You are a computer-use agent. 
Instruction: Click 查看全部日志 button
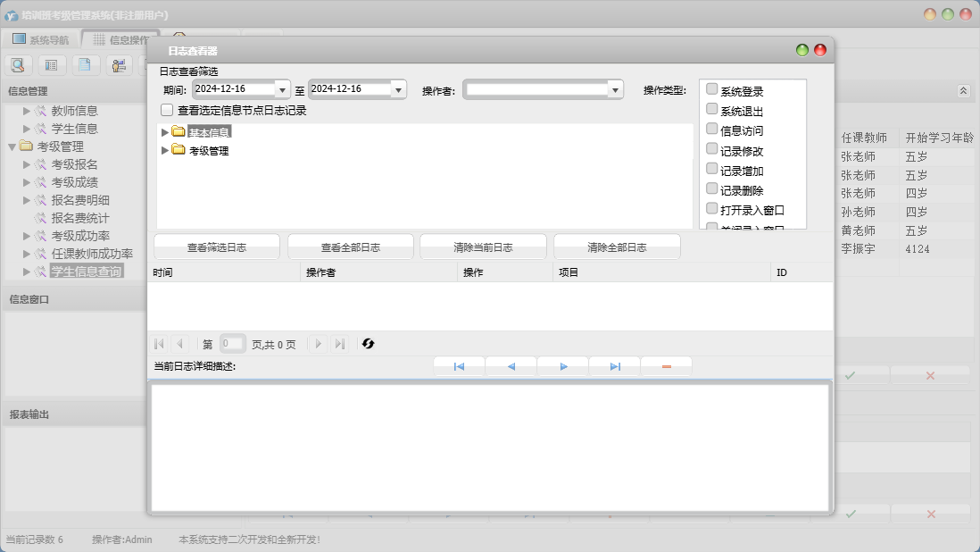tap(351, 247)
